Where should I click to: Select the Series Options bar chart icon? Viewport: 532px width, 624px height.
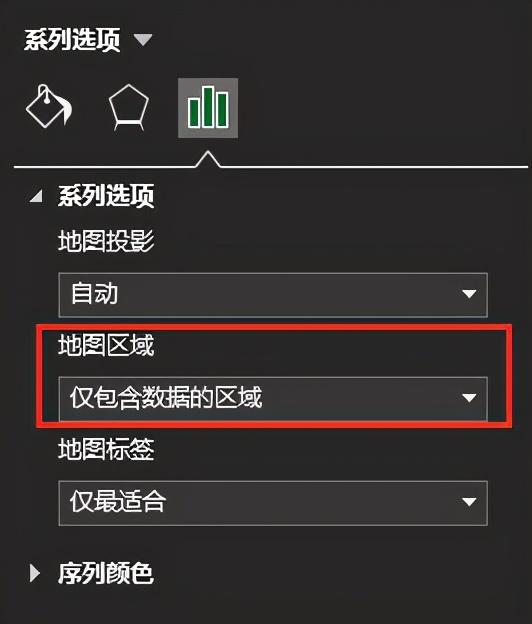[208, 108]
